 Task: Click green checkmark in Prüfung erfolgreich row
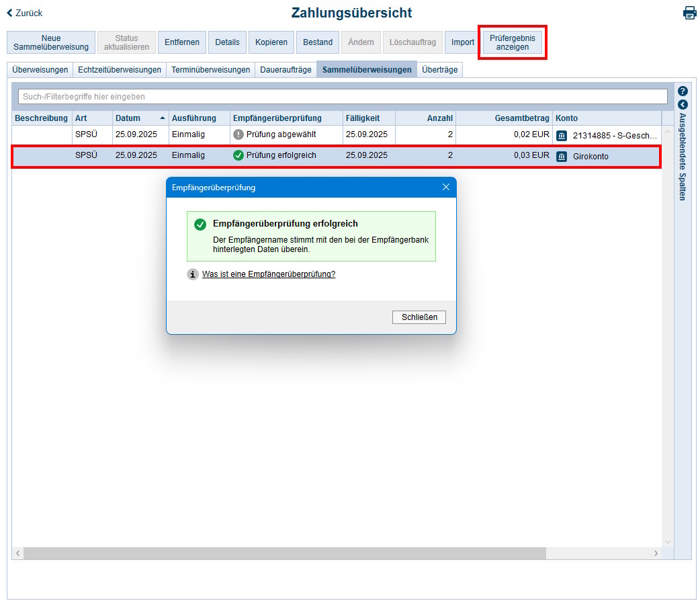[x=238, y=155]
